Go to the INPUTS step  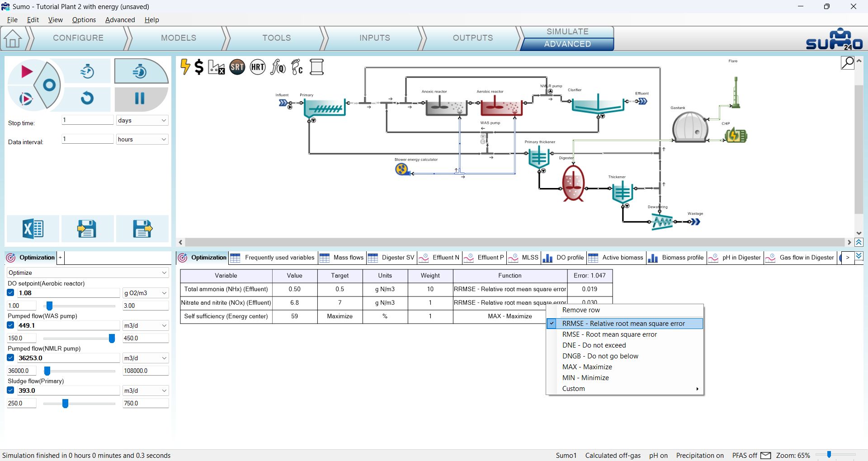pos(375,38)
